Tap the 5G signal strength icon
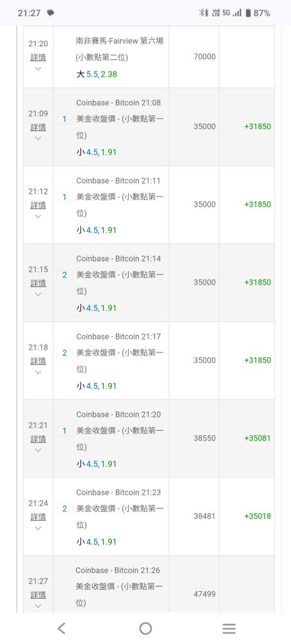This screenshot has height=644, width=291. (x=232, y=13)
